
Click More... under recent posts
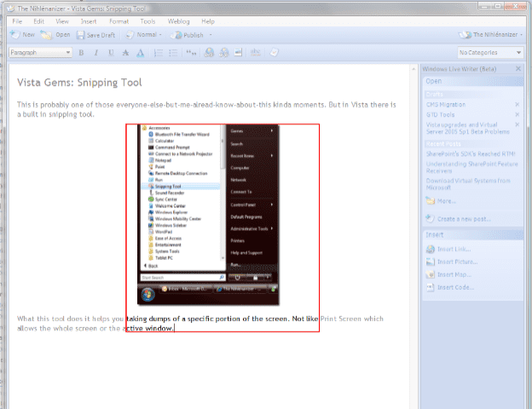point(441,201)
